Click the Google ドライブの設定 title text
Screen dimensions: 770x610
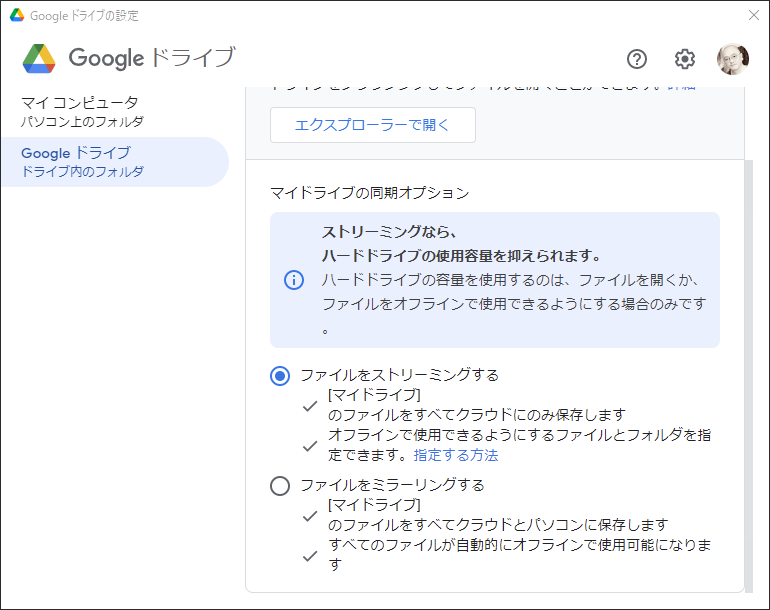coord(84,16)
